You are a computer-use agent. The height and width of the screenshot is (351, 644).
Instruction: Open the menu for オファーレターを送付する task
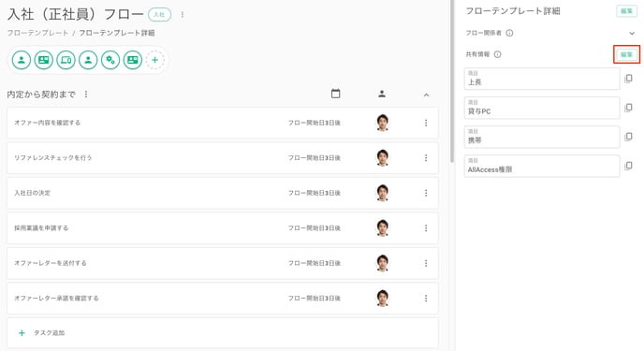point(426,263)
